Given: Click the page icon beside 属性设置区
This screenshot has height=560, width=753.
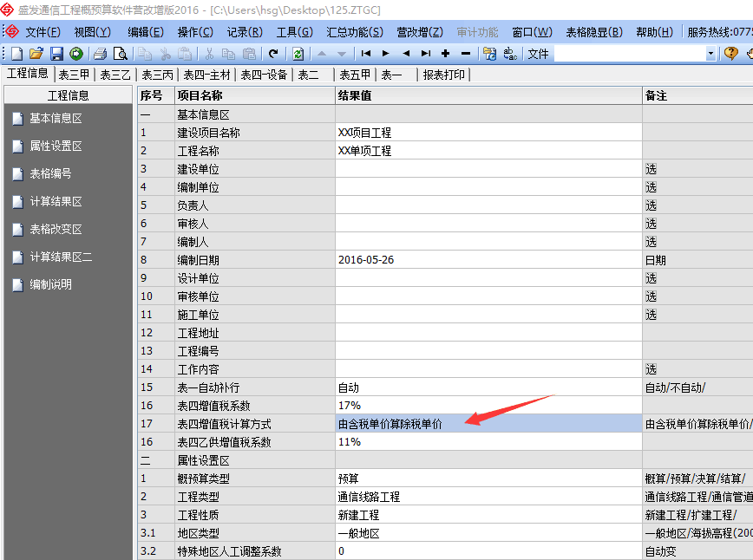Looking at the screenshot, I should click(17, 147).
